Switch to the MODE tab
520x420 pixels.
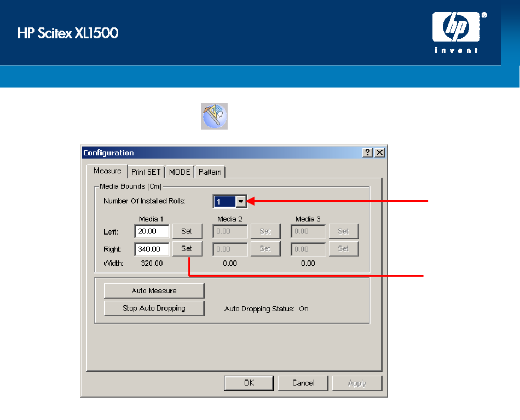[x=180, y=172]
